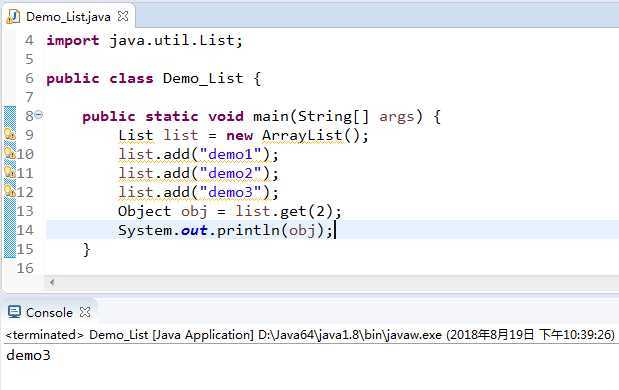Click the warning marker on line 12
Viewport: 619px width, 390px height.
click(x=10, y=191)
